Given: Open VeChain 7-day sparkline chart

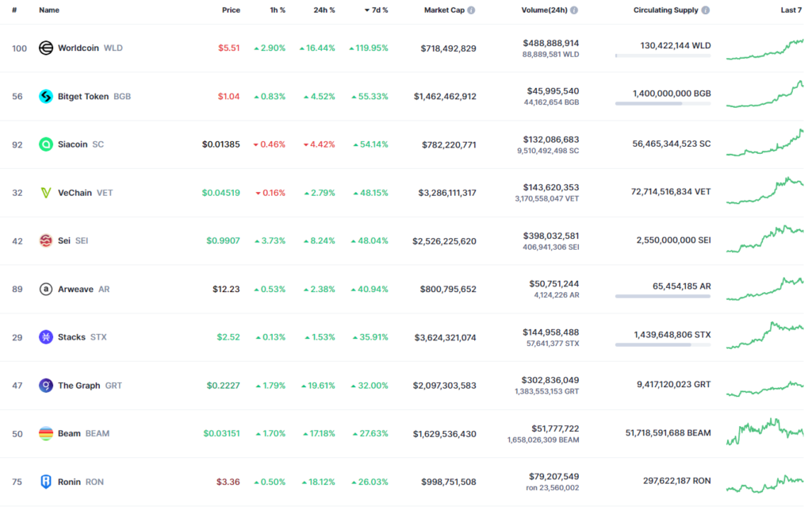Looking at the screenshot, I should [765, 190].
